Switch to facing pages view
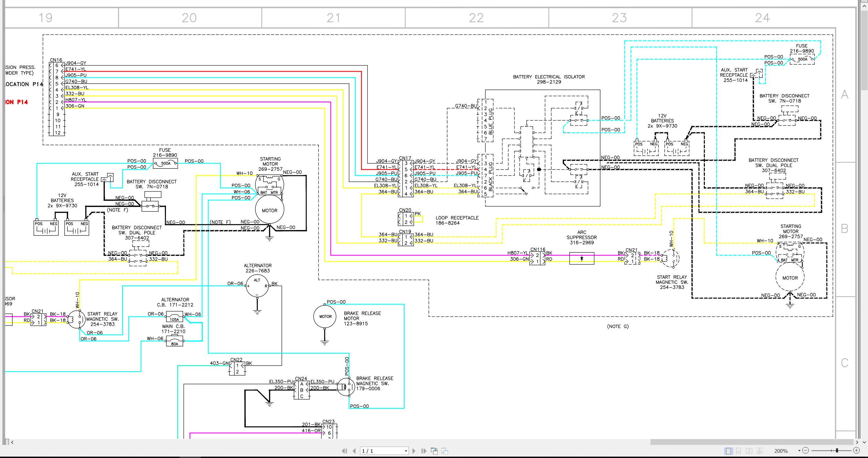868x458 pixels. point(749,451)
